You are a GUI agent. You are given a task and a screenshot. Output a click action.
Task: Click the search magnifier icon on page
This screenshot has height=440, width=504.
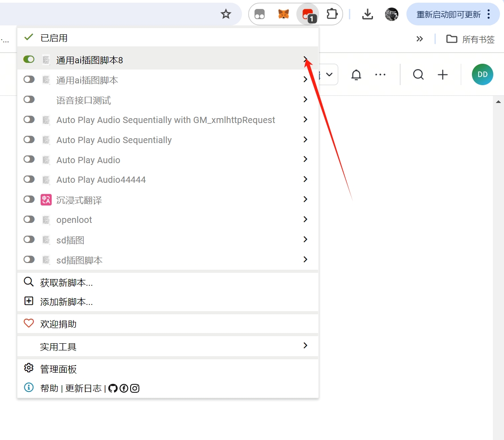(418, 75)
